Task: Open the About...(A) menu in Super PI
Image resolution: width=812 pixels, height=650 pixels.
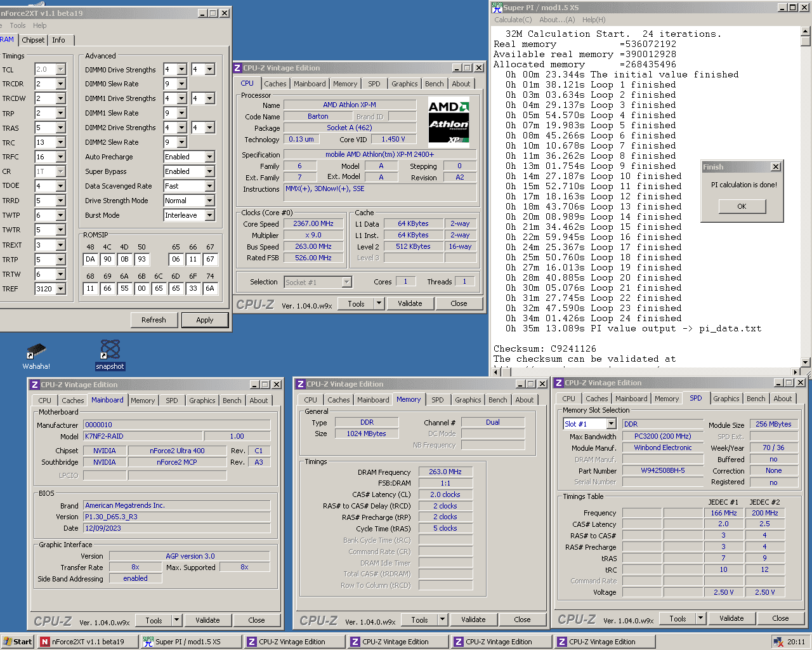Action: point(557,20)
